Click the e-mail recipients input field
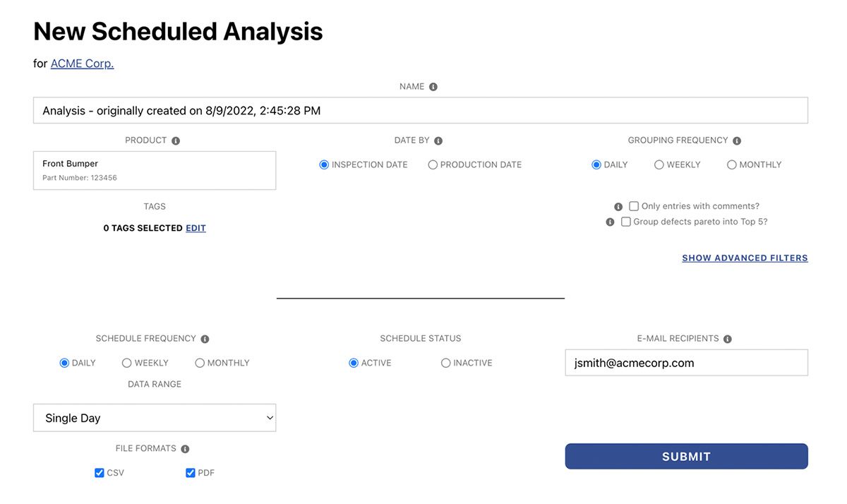Screen dimensions: 847x504 click(686, 363)
